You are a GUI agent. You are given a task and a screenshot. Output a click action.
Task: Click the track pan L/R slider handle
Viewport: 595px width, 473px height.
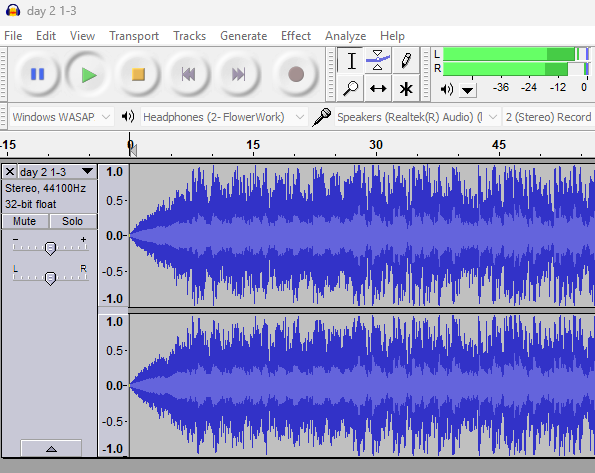(50, 278)
